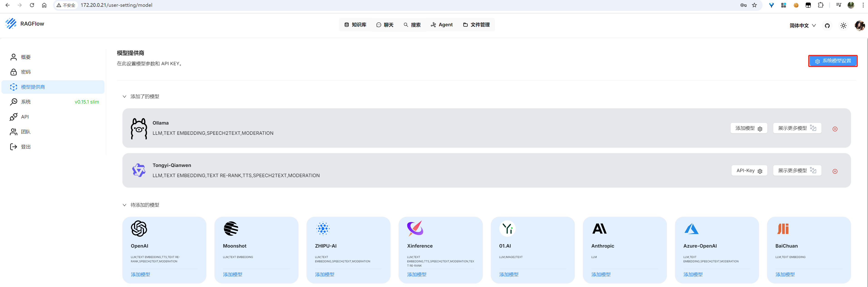Delete the Ollama provider with red X
Screen dimensions: 868x287
pyautogui.click(x=835, y=129)
